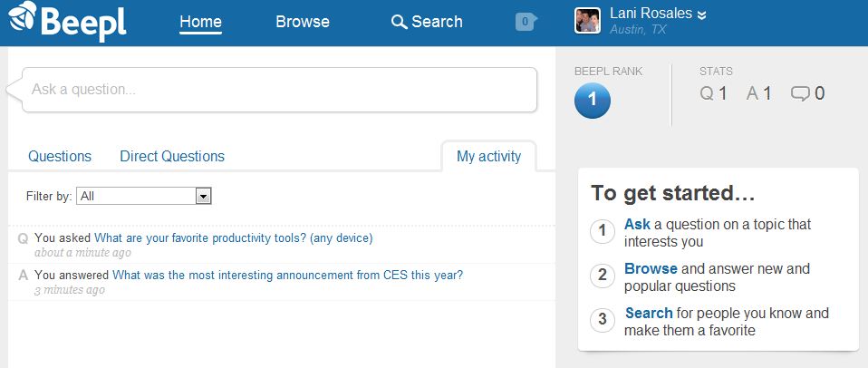Click the Beepl logo icon
The image size is (868, 368).
tap(23, 21)
